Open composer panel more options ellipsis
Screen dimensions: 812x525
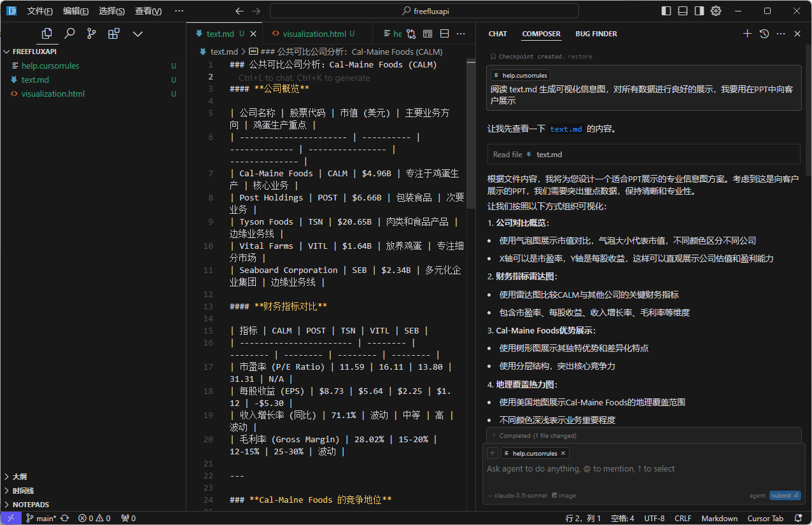(x=781, y=34)
